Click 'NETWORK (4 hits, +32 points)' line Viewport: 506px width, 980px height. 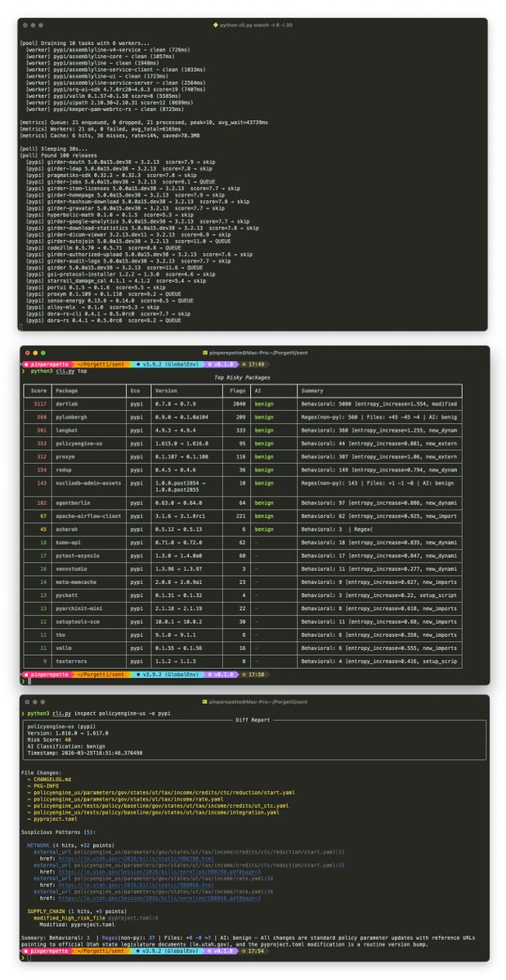(70, 847)
